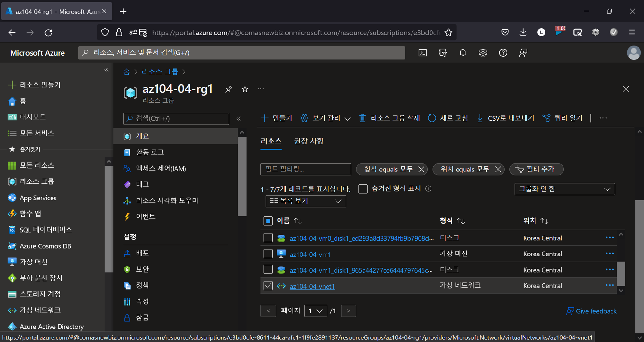
Task: Click 필터 추가 button
Action: click(x=536, y=169)
